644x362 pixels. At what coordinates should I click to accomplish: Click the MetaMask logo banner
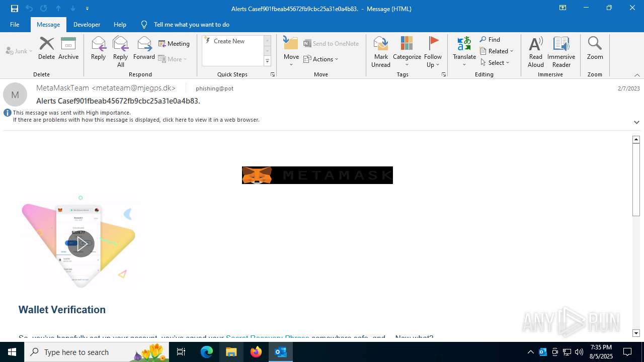317,175
